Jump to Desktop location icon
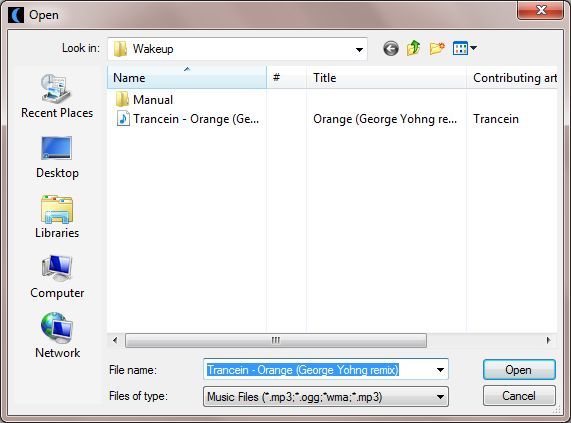The image size is (571, 423). coord(57,158)
